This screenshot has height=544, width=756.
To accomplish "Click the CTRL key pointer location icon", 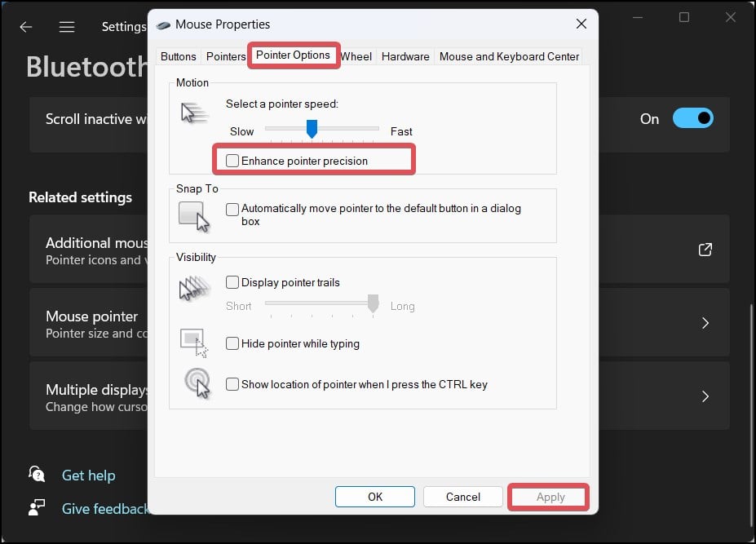I will (x=197, y=383).
